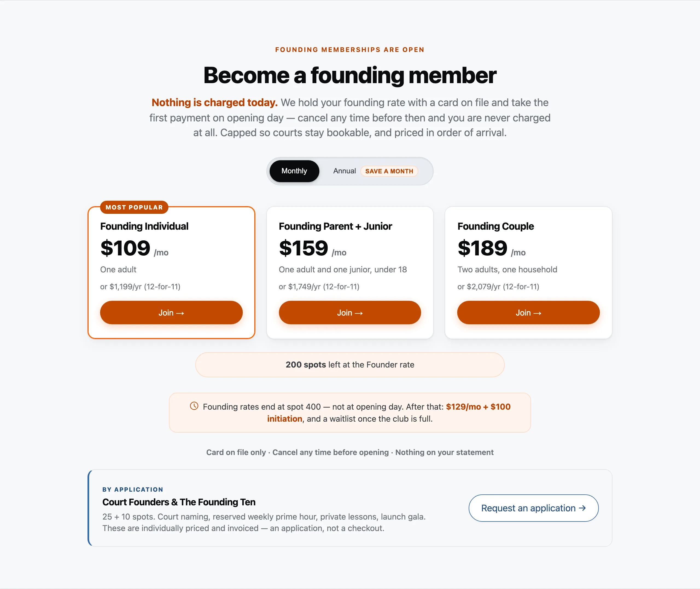Join the Founding Couple plan
This screenshot has height=589, width=700.
tap(529, 313)
